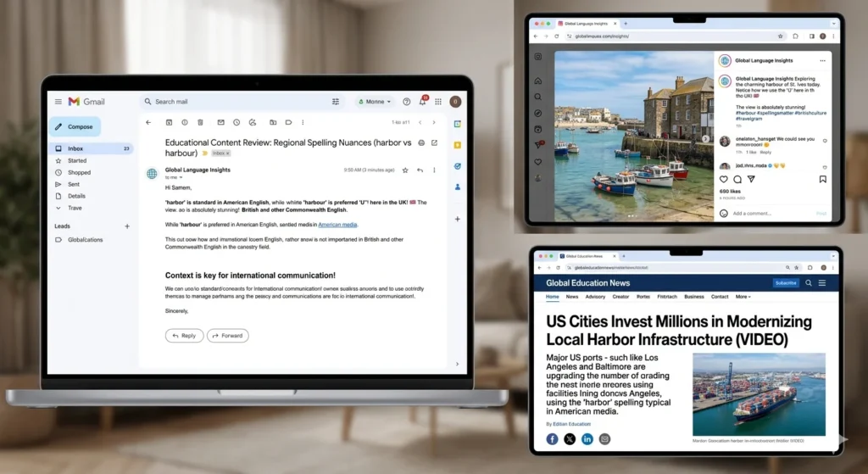The width and height of the screenshot is (868, 474).
Task: Open the Google apps grid icon
Action: [x=438, y=102]
